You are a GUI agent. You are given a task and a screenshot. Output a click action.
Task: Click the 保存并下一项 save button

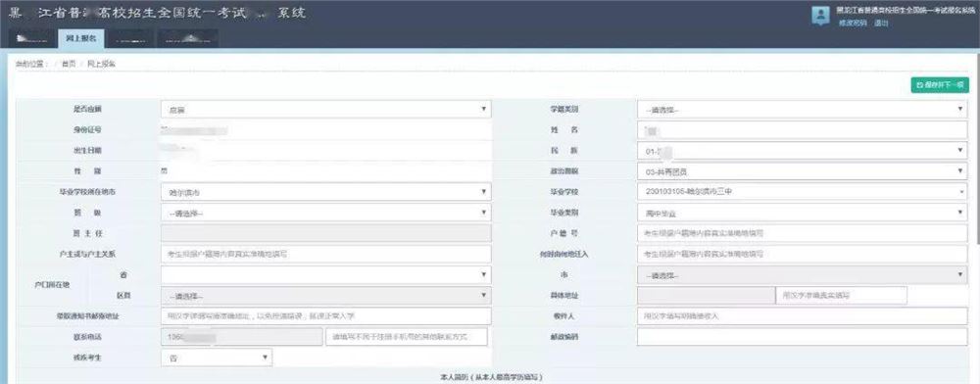[x=940, y=85]
